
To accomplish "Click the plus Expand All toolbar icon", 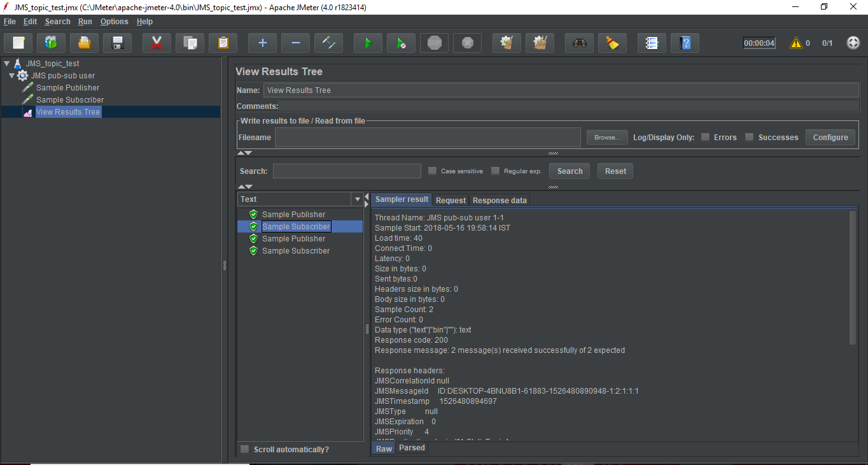I will coord(262,43).
